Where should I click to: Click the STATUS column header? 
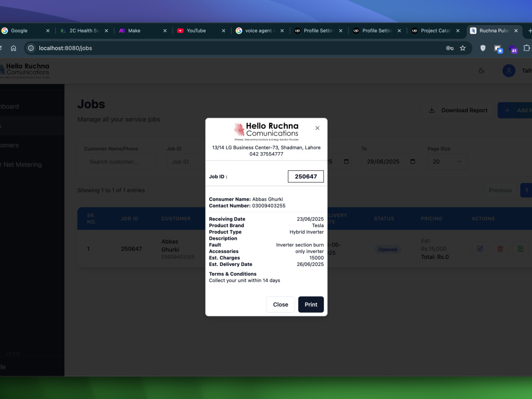pos(384,219)
